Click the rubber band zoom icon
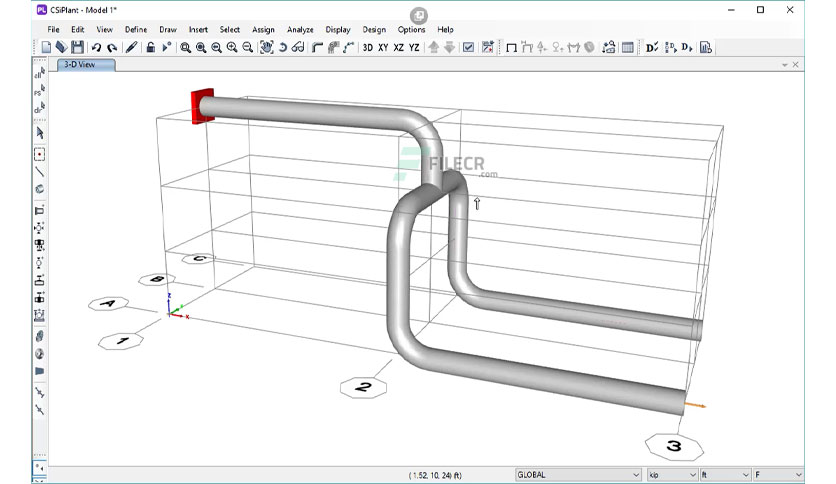Image resolution: width=836 pixels, height=484 pixels. coord(185,47)
